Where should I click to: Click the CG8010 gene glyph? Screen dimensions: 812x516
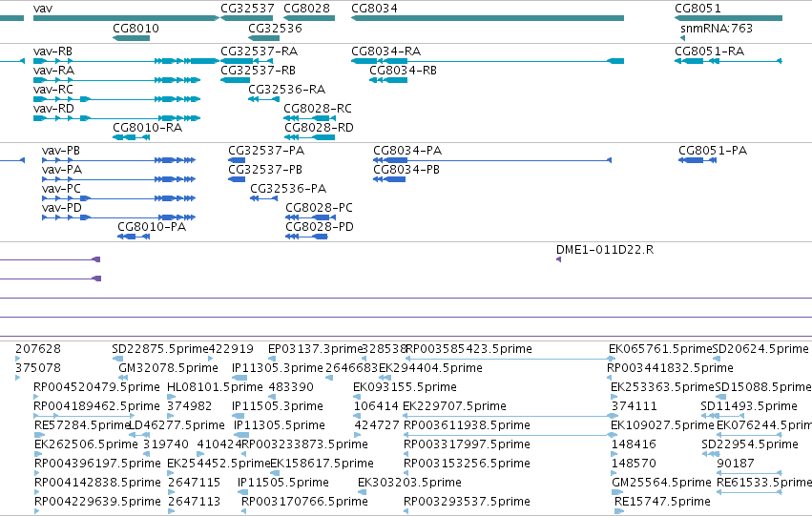tap(131, 38)
